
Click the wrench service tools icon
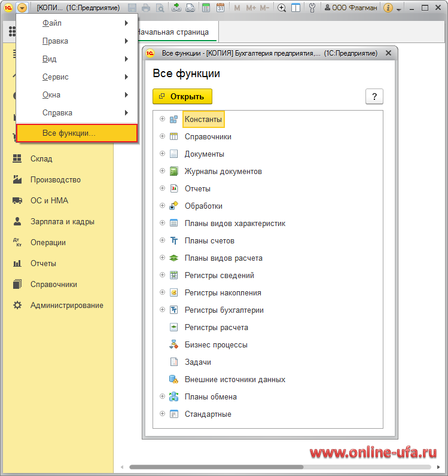[x=311, y=8]
